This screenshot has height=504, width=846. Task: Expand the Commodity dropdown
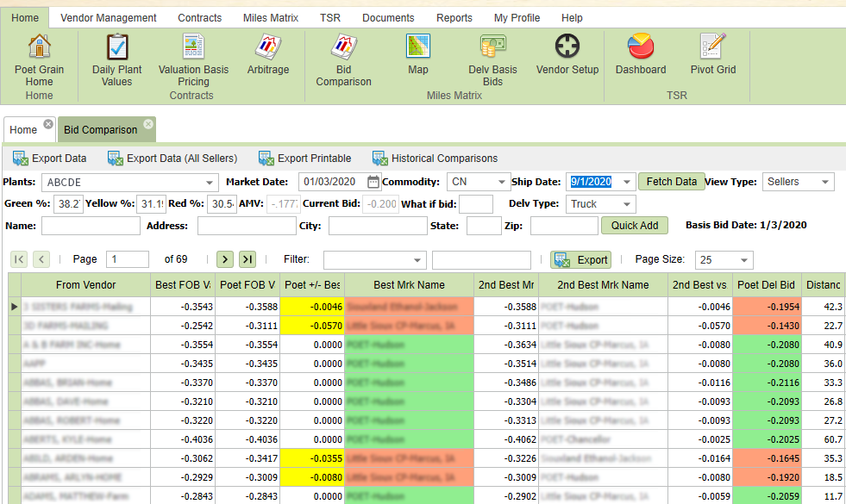click(x=501, y=182)
